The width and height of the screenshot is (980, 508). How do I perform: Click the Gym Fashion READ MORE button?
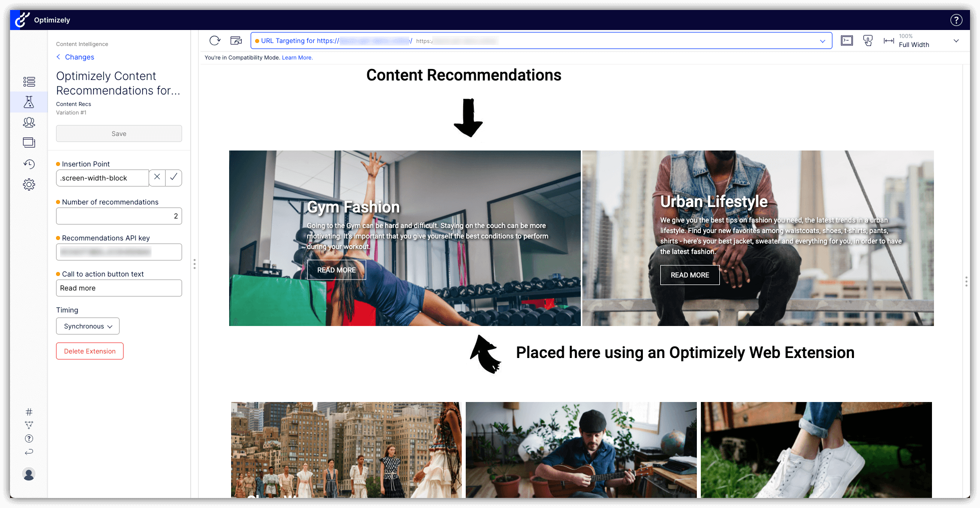(x=336, y=270)
